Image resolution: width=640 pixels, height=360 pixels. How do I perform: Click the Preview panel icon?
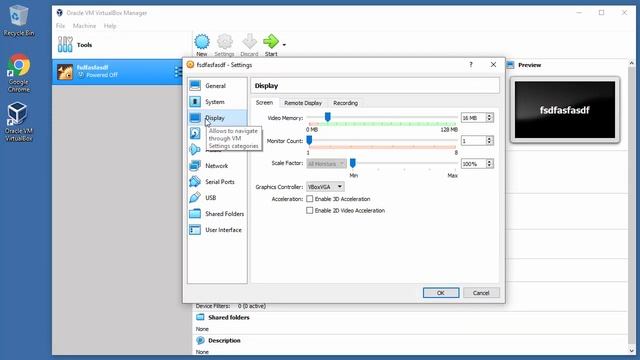pos(510,65)
